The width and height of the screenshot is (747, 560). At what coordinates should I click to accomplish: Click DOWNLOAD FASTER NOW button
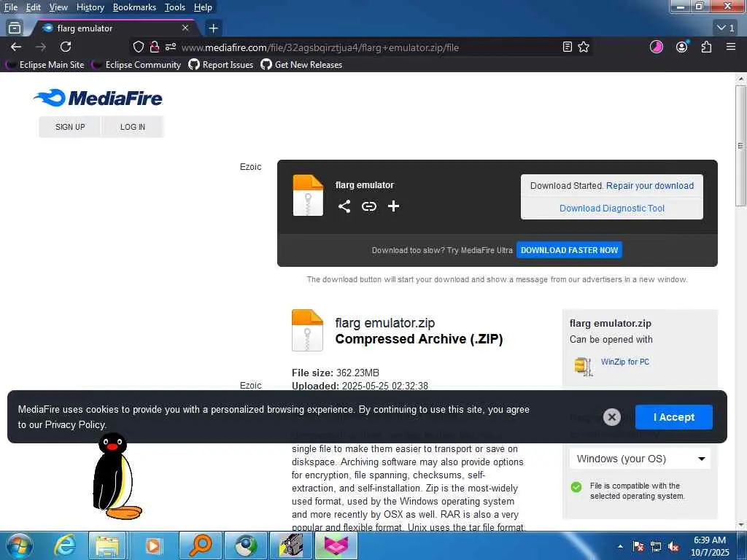click(569, 250)
